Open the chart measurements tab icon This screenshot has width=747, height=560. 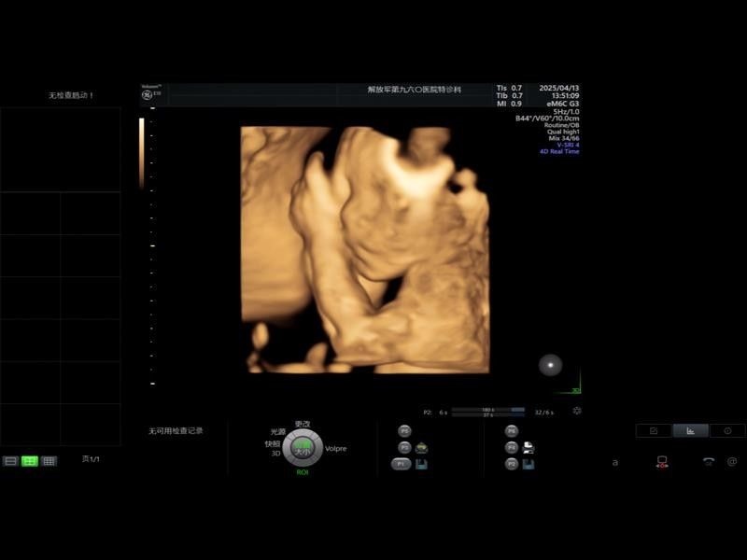(690, 431)
